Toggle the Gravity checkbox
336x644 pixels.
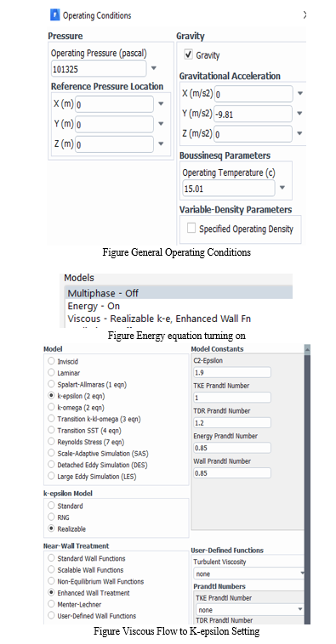(188, 54)
